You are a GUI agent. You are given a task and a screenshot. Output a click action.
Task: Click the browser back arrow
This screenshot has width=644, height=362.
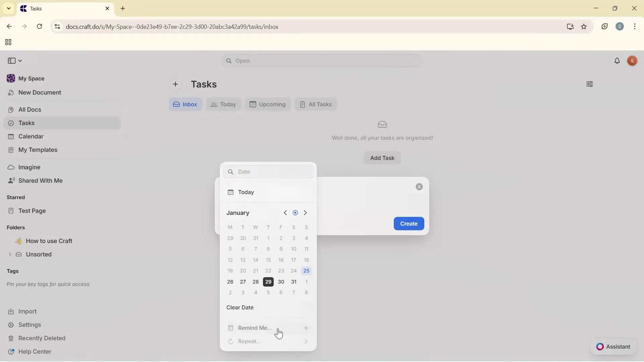point(9,26)
